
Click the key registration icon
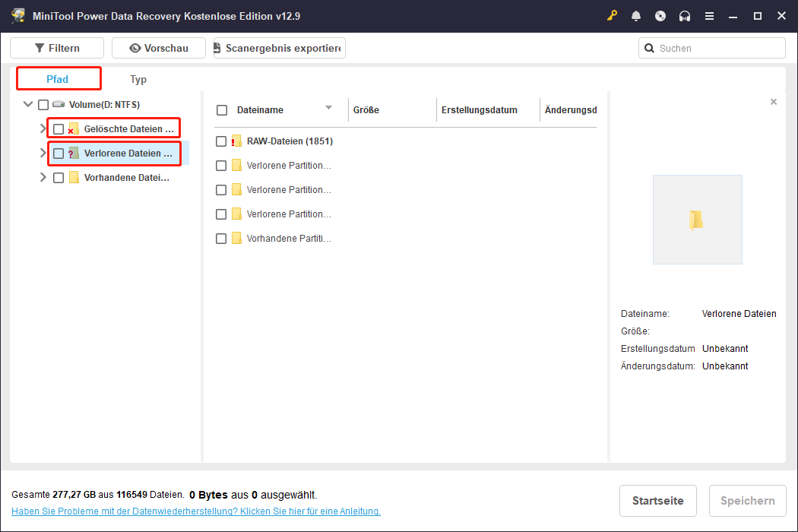[611, 16]
